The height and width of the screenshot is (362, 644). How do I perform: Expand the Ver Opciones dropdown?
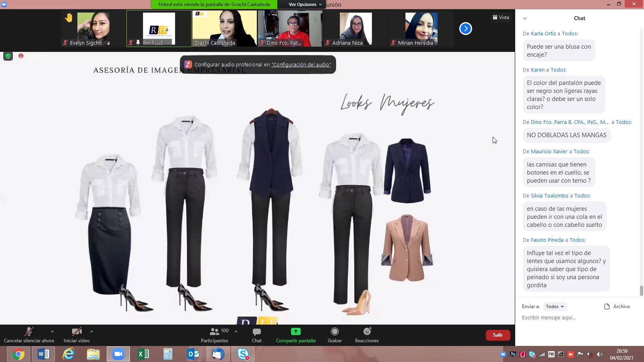305,4
